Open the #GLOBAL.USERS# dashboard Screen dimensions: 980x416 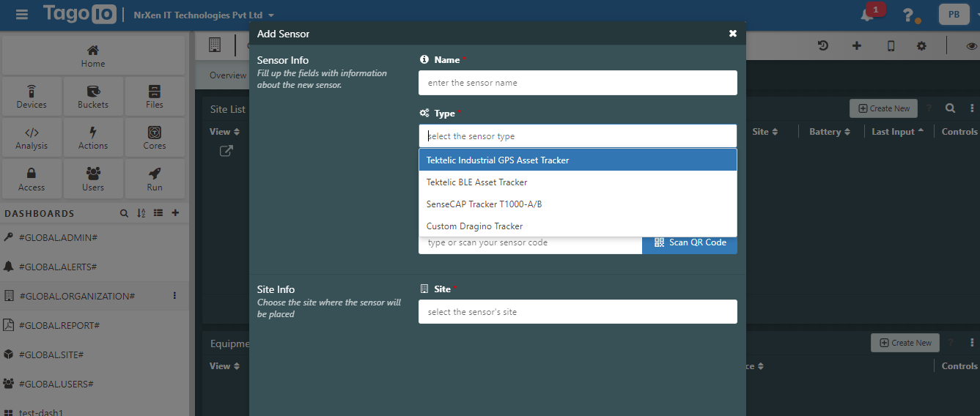pos(56,384)
